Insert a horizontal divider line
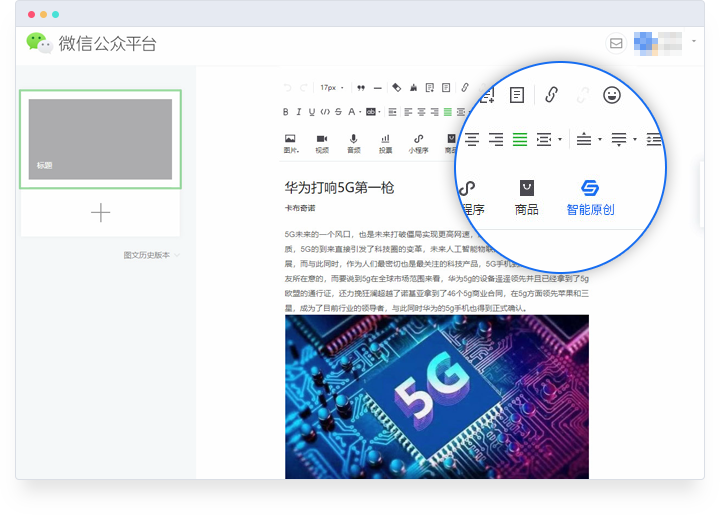 [x=377, y=88]
